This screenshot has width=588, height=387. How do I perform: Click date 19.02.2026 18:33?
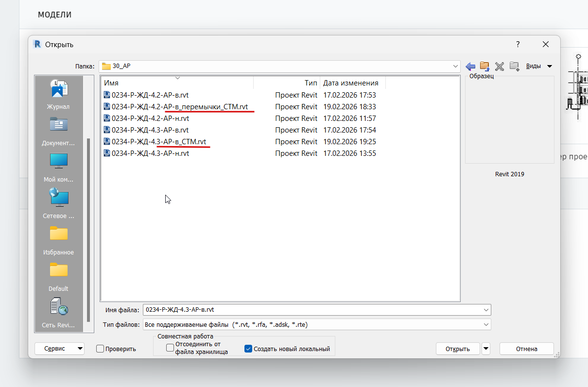[349, 107]
